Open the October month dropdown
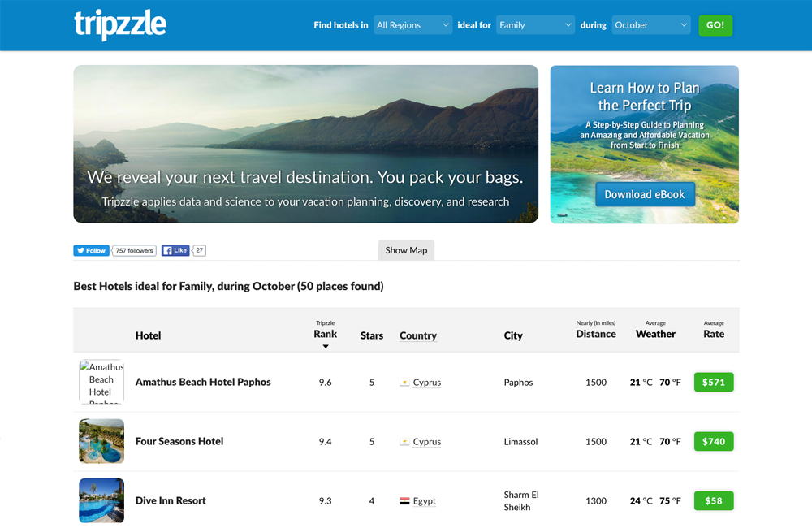Screen dimensions: 812x528 [651, 25]
